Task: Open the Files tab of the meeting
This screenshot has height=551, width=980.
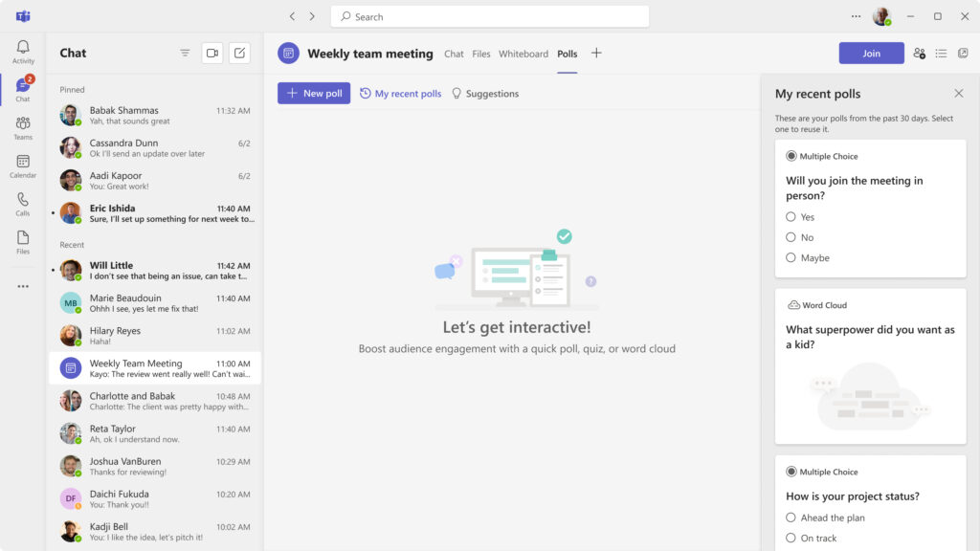Action: (480, 55)
